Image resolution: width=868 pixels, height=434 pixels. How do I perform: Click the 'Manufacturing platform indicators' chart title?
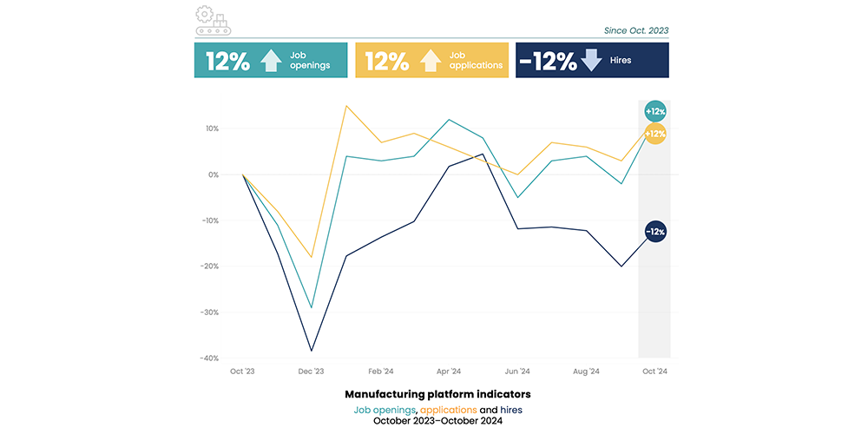click(437, 394)
